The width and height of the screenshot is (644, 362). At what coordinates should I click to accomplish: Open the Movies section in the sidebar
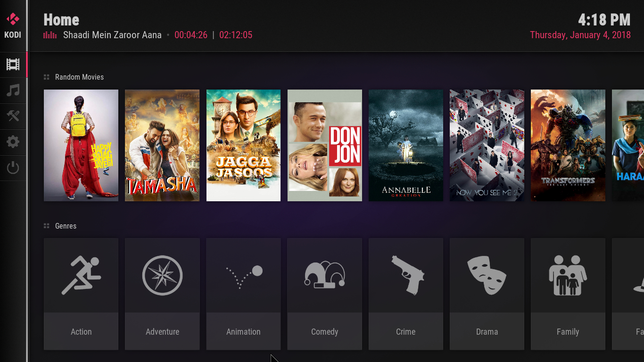tap(13, 65)
